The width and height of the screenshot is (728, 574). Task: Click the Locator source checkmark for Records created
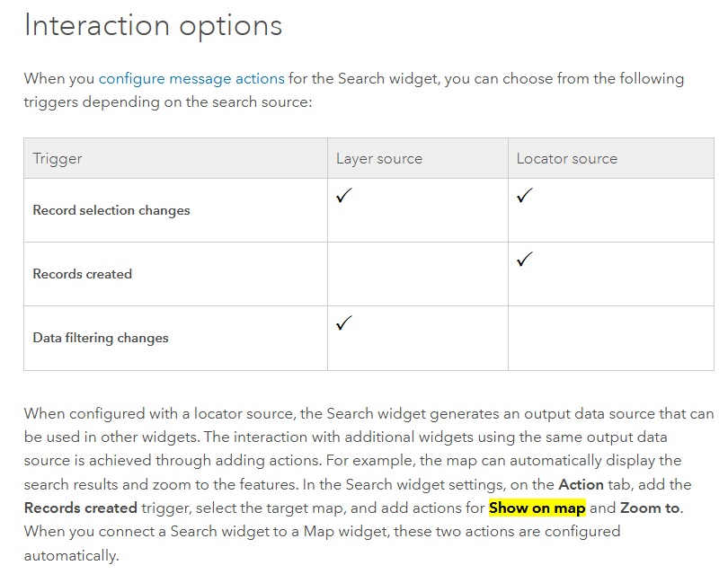[x=525, y=260]
